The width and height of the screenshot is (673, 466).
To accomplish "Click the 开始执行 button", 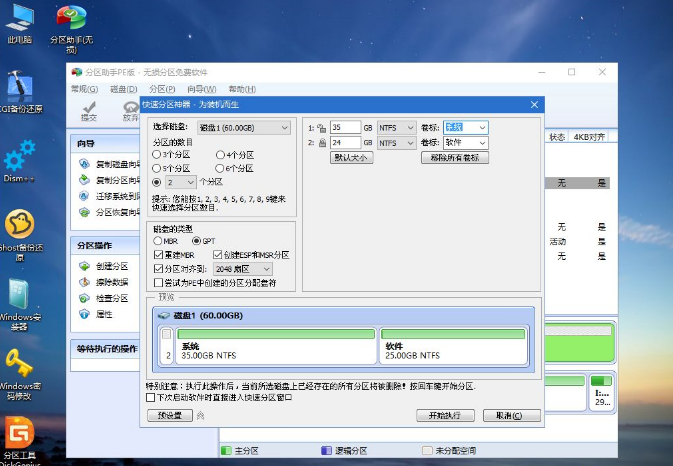I will [x=444, y=415].
